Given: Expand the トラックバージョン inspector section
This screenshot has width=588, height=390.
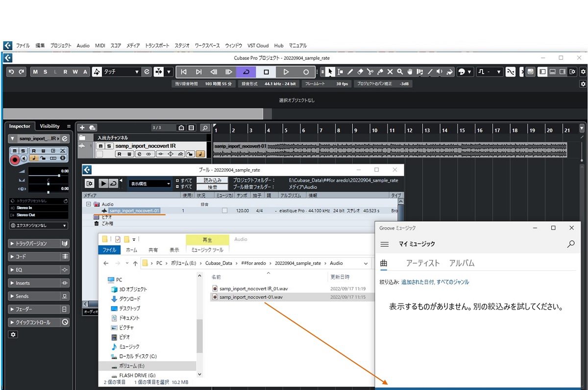Looking at the screenshot, I should [39, 243].
